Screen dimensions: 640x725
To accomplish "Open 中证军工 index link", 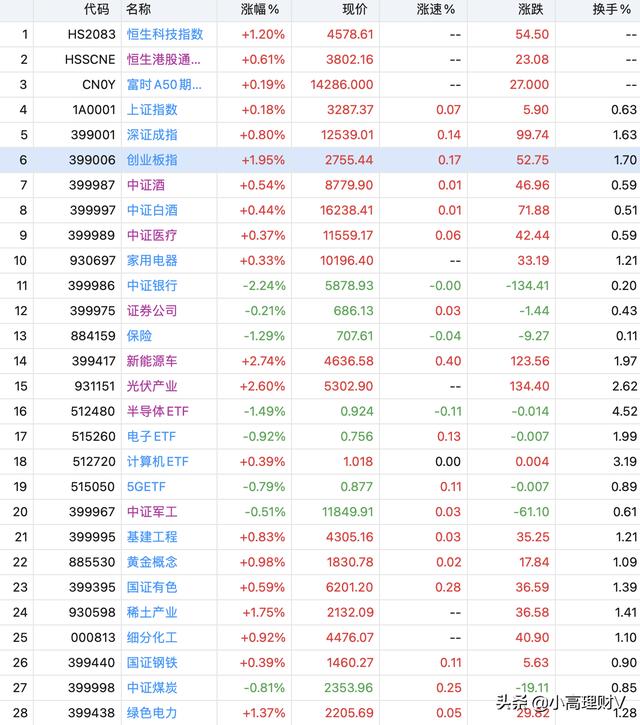I will click(x=152, y=511).
